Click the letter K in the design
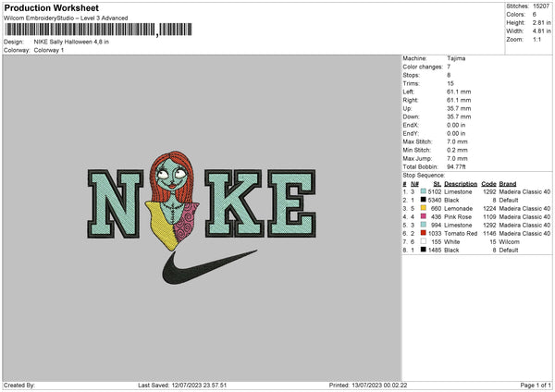The width and height of the screenshot is (555, 392). (234, 203)
